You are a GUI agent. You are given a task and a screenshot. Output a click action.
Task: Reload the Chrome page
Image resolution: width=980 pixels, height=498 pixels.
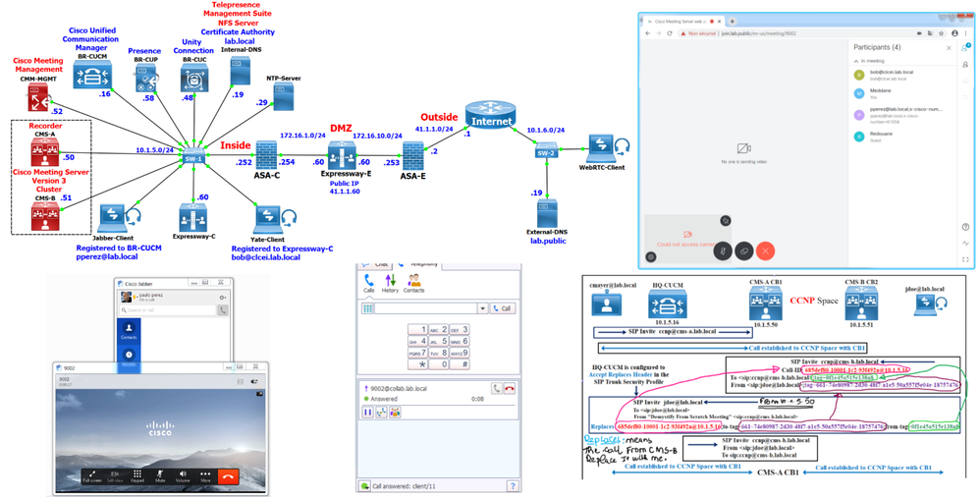click(x=670, y=33)
